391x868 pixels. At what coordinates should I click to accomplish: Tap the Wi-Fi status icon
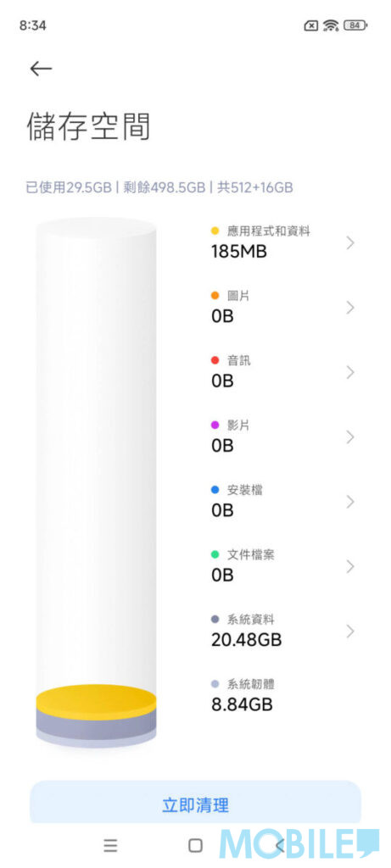pyautogui.click(x=331, y=25)
